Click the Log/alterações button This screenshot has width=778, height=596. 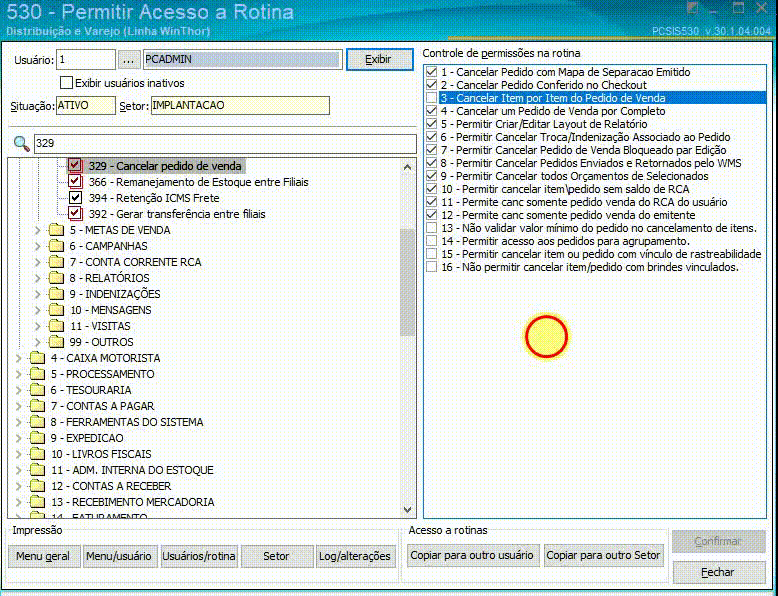355,556
